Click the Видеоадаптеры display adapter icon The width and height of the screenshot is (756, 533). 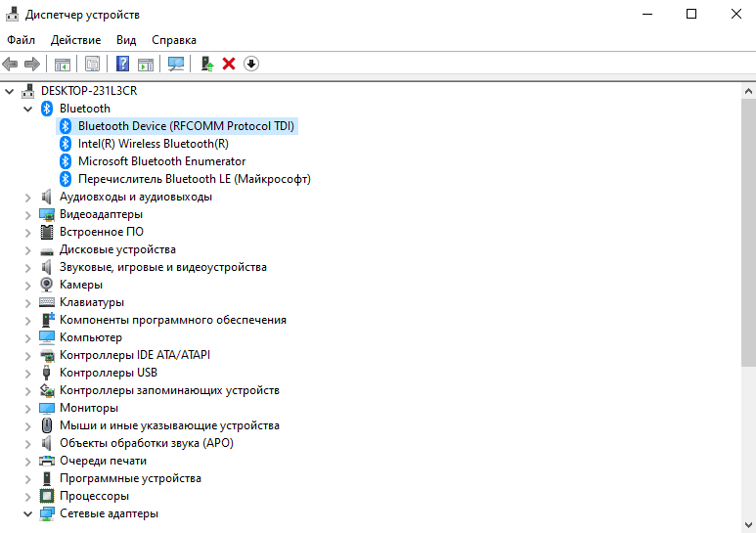47,214
